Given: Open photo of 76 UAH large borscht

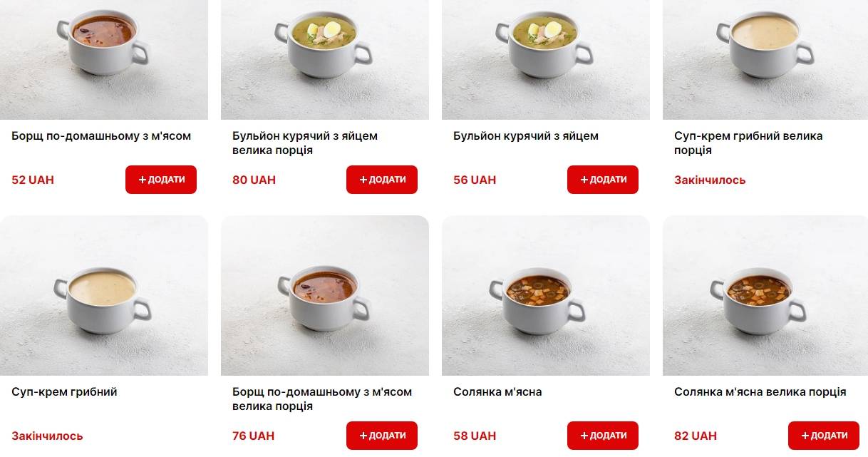Looking at the screenshot, I should pos(325,295).
